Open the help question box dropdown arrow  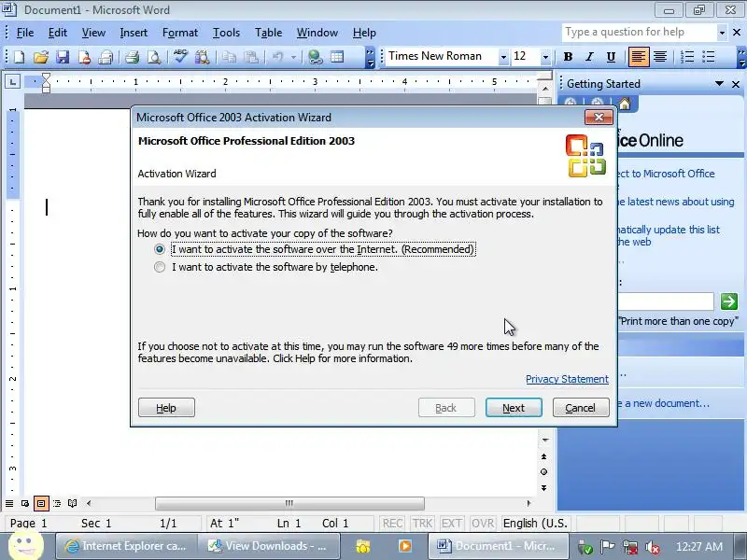(x=722, y=33)
